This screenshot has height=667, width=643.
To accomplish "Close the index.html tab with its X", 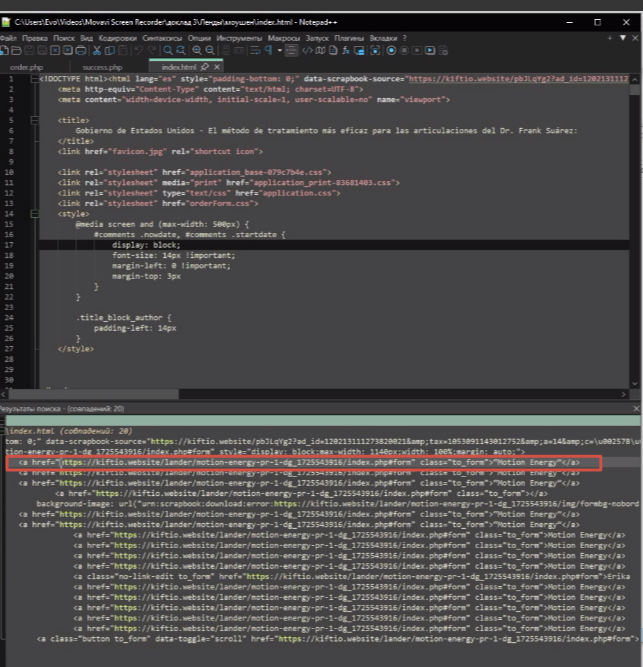I will pos(216,67).
